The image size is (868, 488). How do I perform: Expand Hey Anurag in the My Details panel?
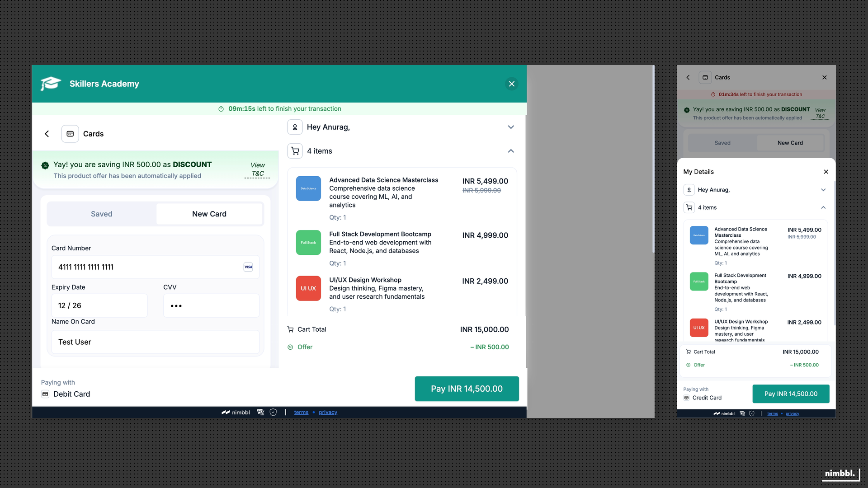click(823, 190)
